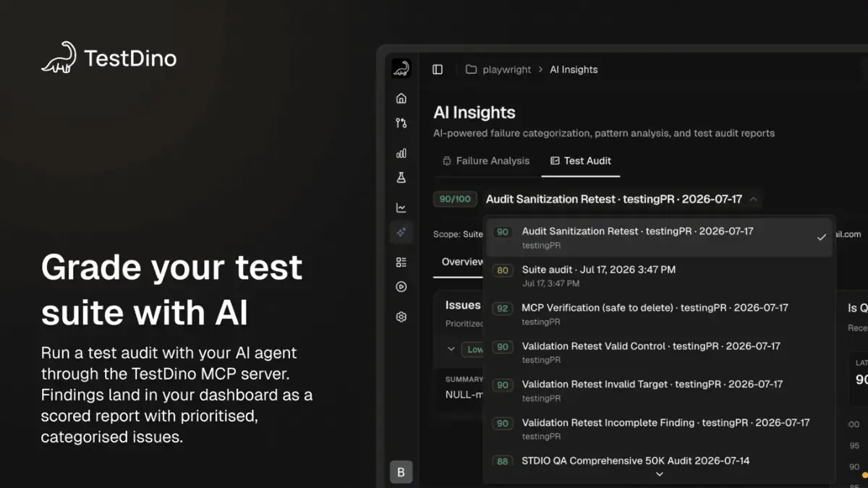This screenshot has height=488, width=868.
Task: Open the app logo in sidebar top
Action: pyautogui.click(x=401, y=69)
